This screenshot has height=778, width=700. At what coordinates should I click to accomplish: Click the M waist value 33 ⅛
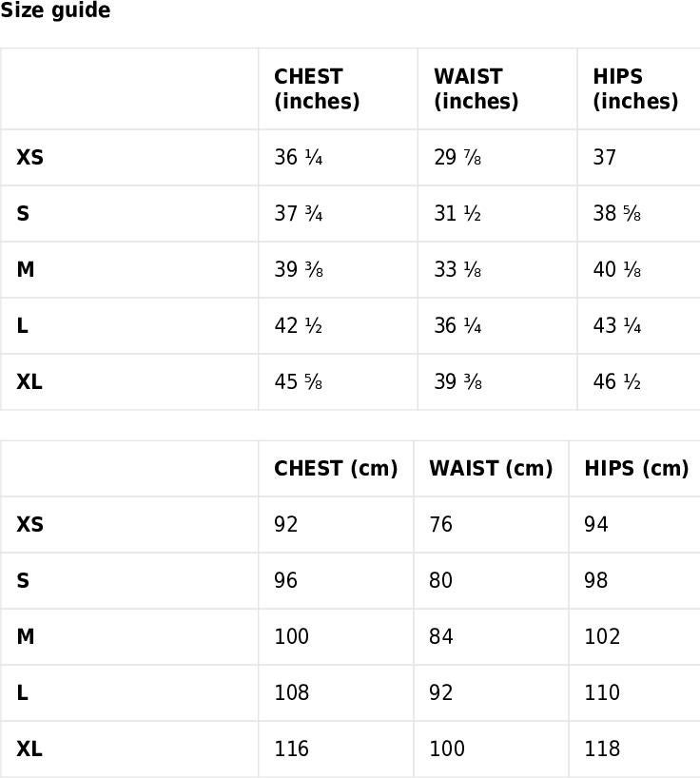pos(457,269)
